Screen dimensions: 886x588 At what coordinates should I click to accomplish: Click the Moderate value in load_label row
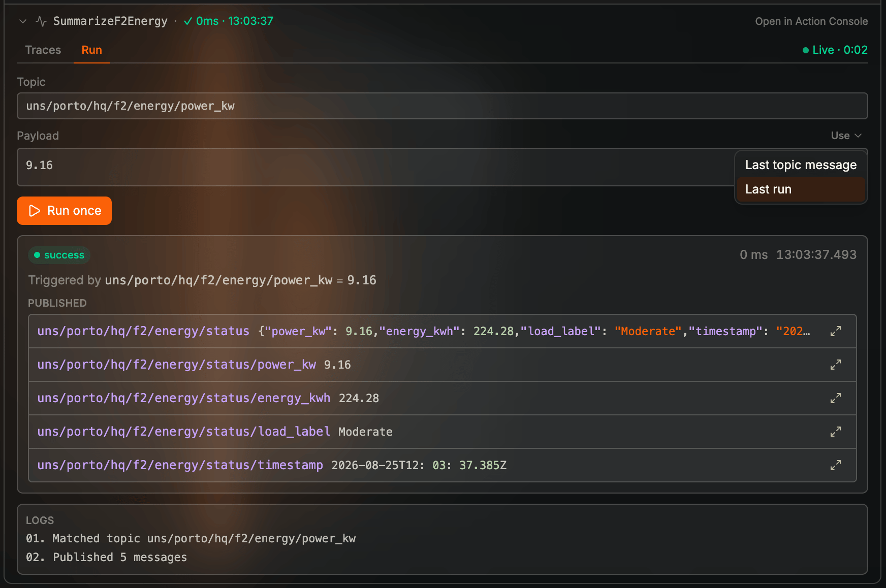[365, 432]
